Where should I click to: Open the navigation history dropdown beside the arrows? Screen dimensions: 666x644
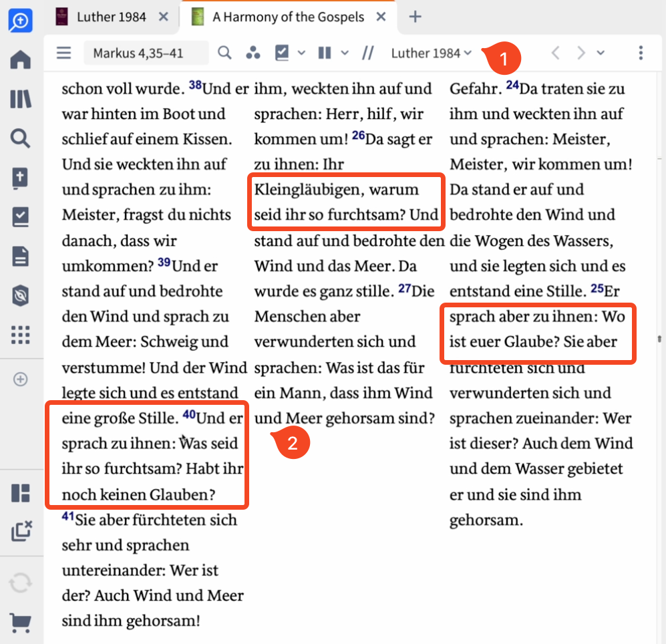click(x=600, y=52)
